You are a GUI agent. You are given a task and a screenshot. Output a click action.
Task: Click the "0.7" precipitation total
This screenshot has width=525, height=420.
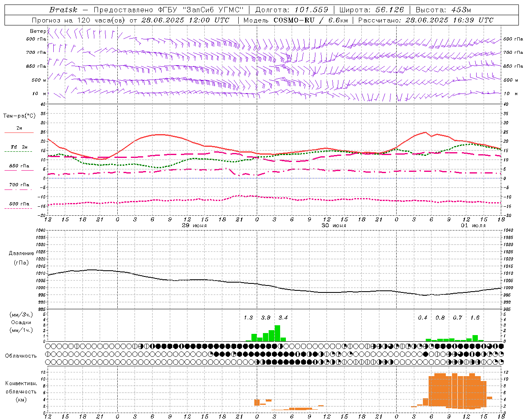(x=457, y=317)
